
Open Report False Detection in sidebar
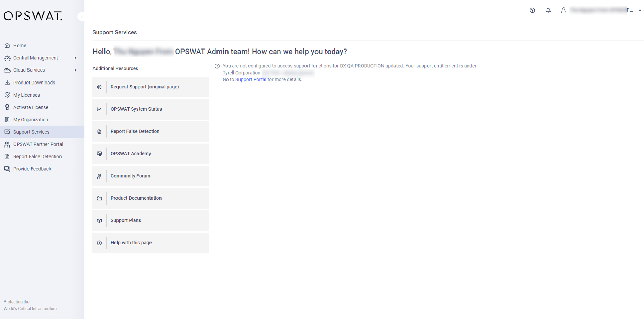coord(42,157)
